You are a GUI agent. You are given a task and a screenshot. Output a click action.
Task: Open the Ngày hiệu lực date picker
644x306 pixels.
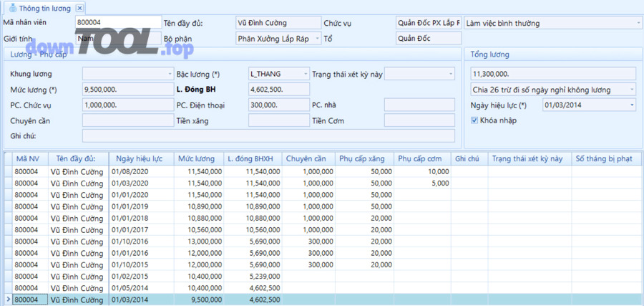[631, 105]
